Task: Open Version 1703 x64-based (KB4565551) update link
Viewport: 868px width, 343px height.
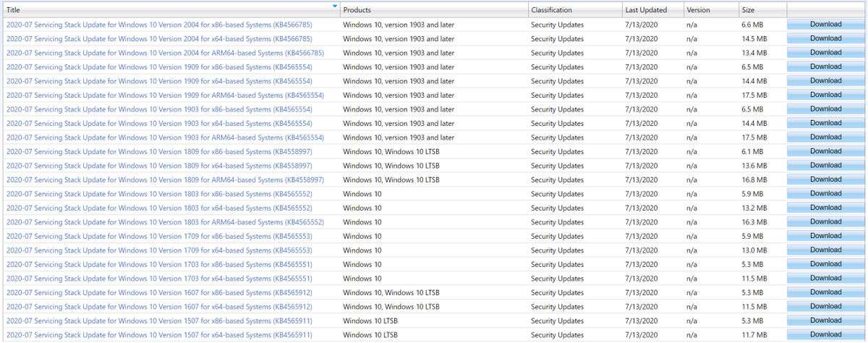Action: click(159, 279)
